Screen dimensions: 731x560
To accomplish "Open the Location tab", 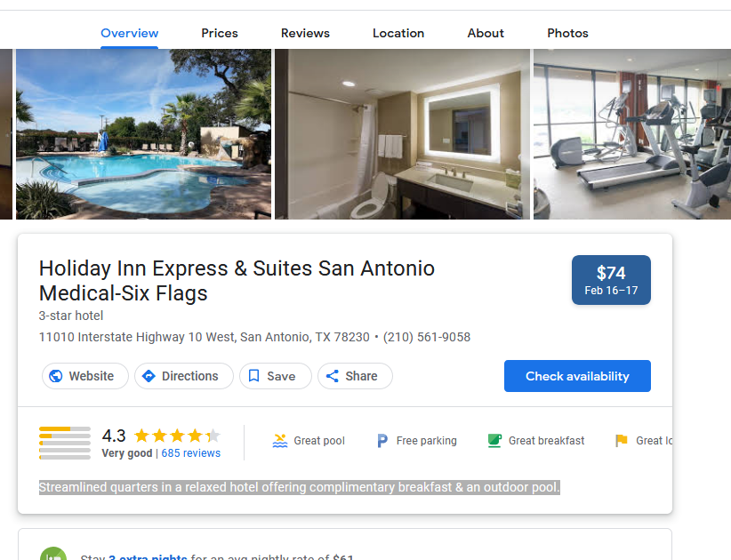I will tap(398, 33).
